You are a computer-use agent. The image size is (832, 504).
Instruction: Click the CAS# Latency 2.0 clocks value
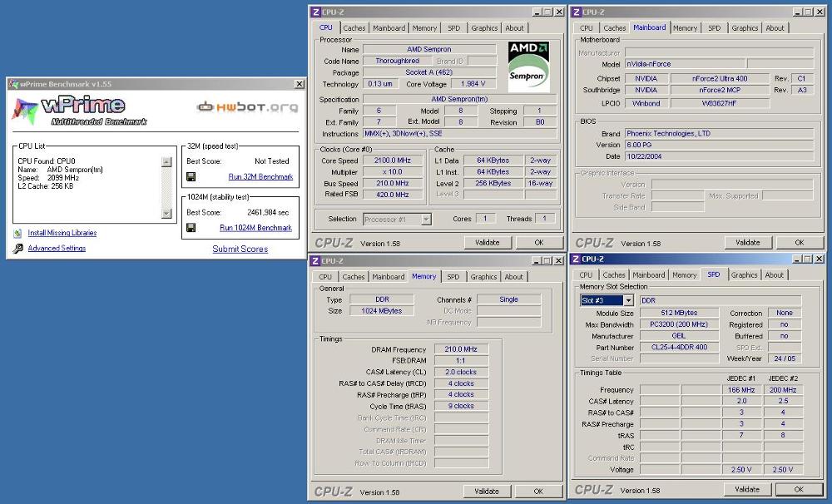461,372
